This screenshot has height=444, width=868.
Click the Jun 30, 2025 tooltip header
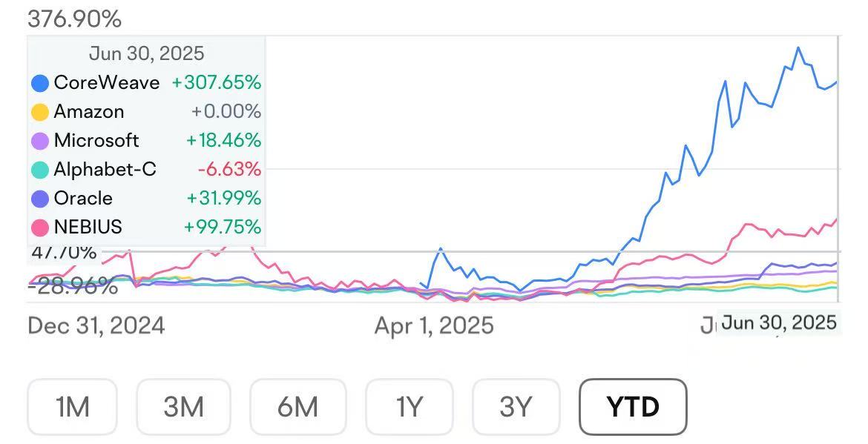point(146,53)
